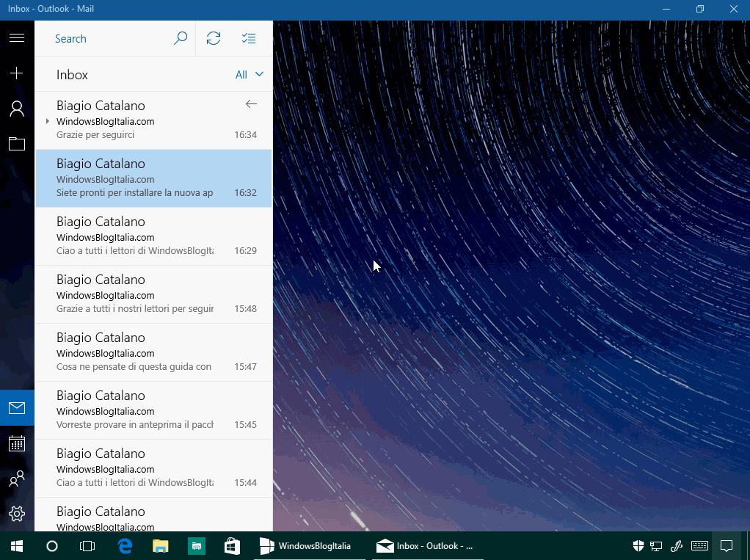Open the partially visible last Biagio Catalano message
Viewport: 750px width, 560px height.
[x=154, y=514]
